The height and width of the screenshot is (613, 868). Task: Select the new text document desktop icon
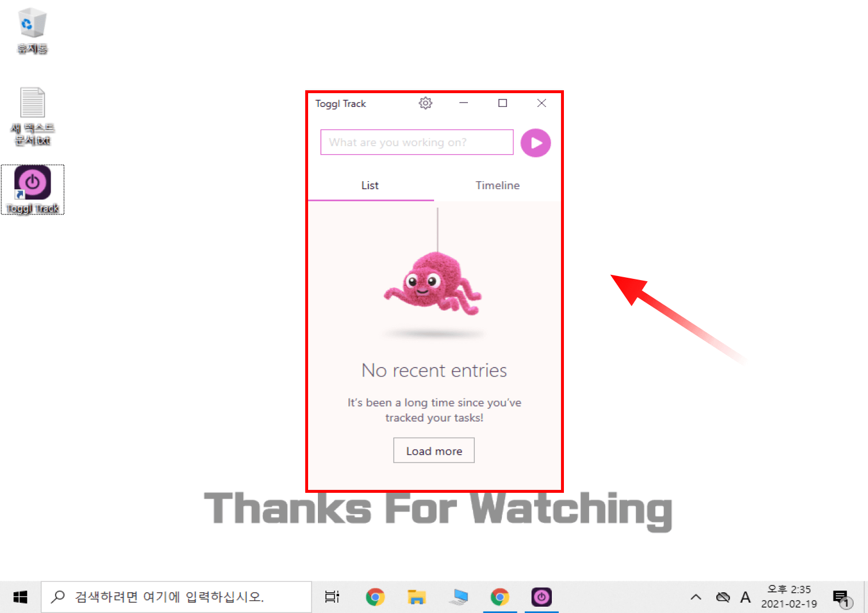coord(32,116)
